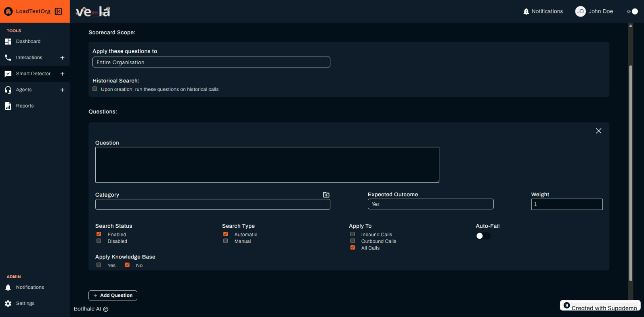Click the Supademo badge icon
Image resolution: width=644 pixels, height=317 pixels.
pyautogui.click(x=567, y=306)
